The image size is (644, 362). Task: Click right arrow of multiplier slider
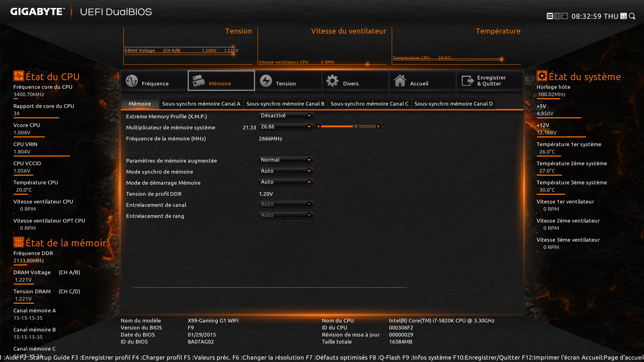379,126
